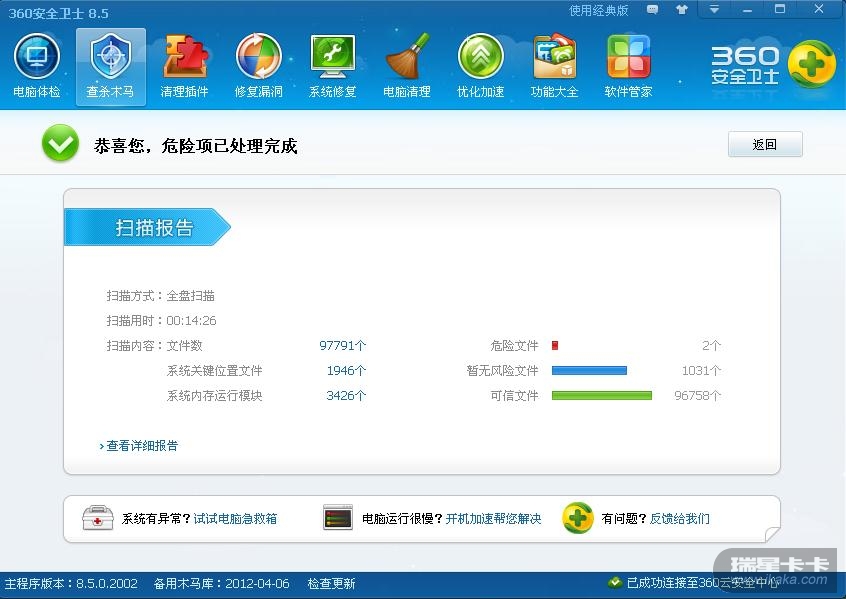Click the 2个 dangerous files count

point(712,345)
